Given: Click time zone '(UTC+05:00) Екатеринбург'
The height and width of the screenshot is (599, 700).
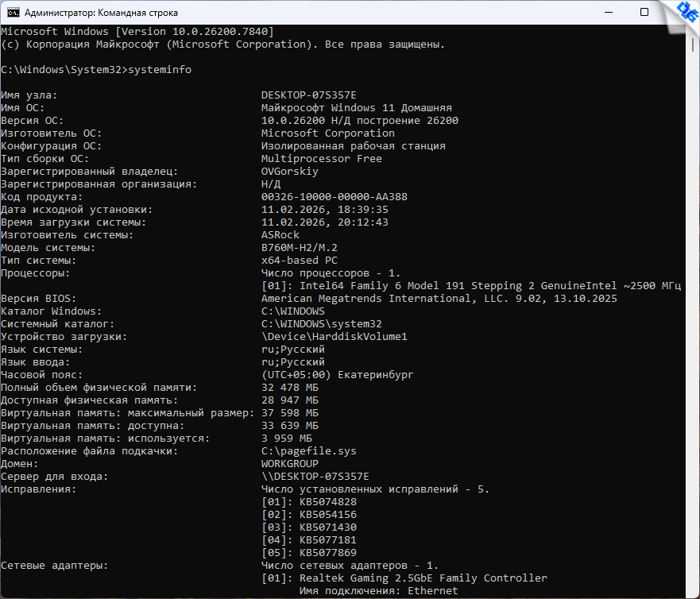Looking at the screenshot, I should click(x=338, y=375).
